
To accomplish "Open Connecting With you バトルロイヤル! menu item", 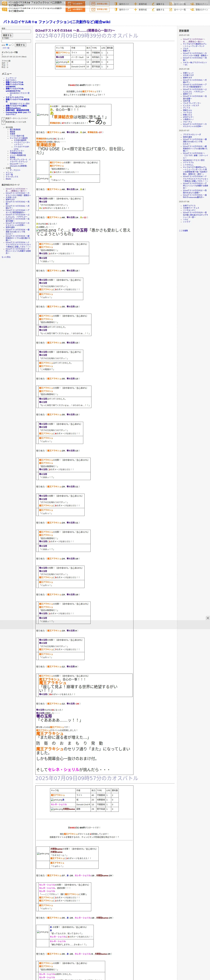I will pos(18,113).
